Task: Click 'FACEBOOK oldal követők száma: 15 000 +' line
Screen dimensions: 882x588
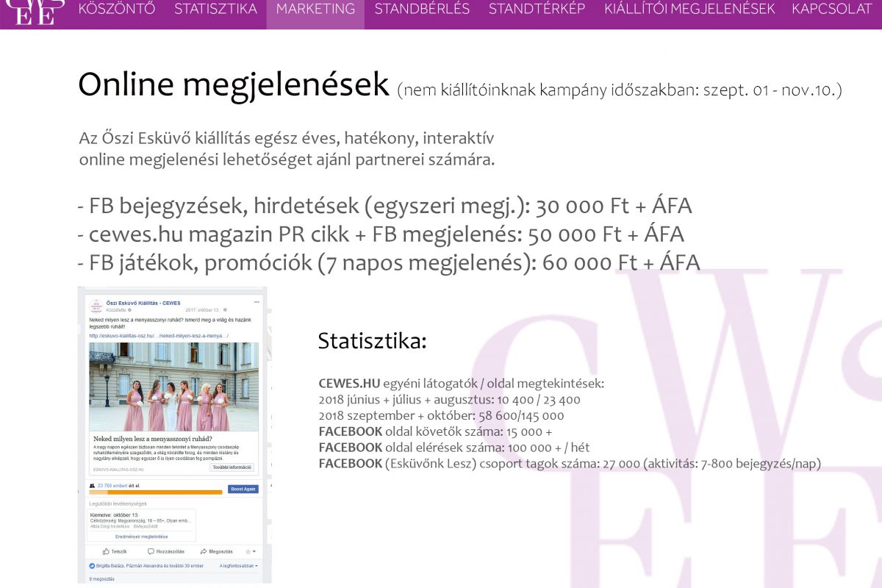Action: click(x=435, y=431)
